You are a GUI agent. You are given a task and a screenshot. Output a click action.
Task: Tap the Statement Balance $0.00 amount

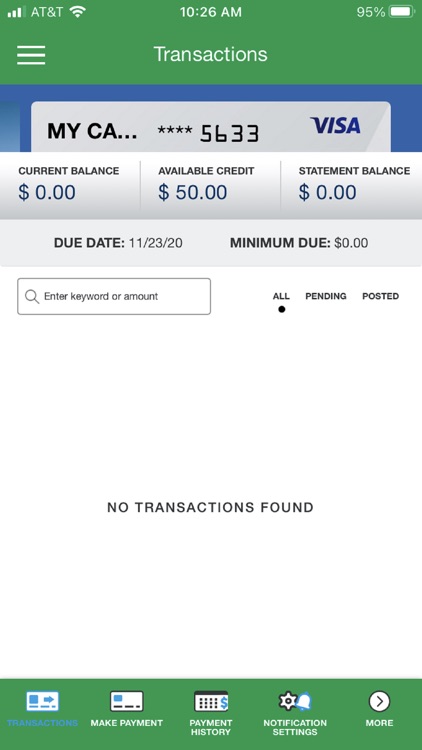(x=328, y=192)
